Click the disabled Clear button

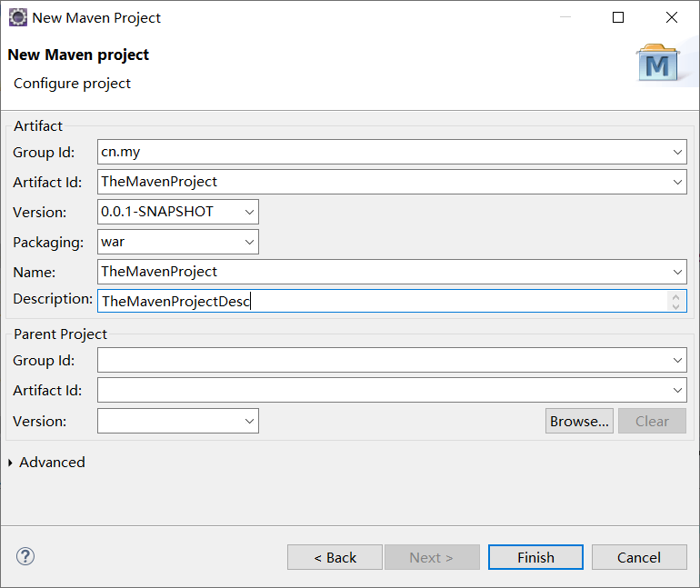coord(652,421)
